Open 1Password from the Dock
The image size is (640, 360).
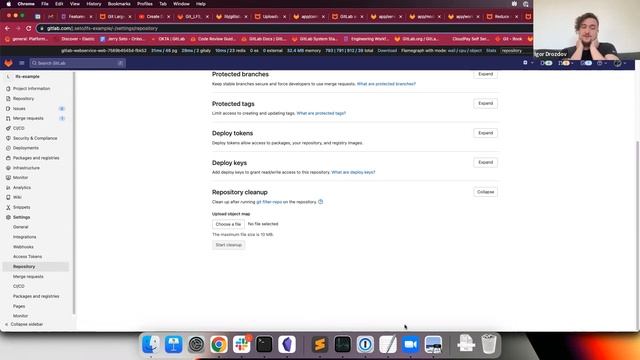(365, 344)
